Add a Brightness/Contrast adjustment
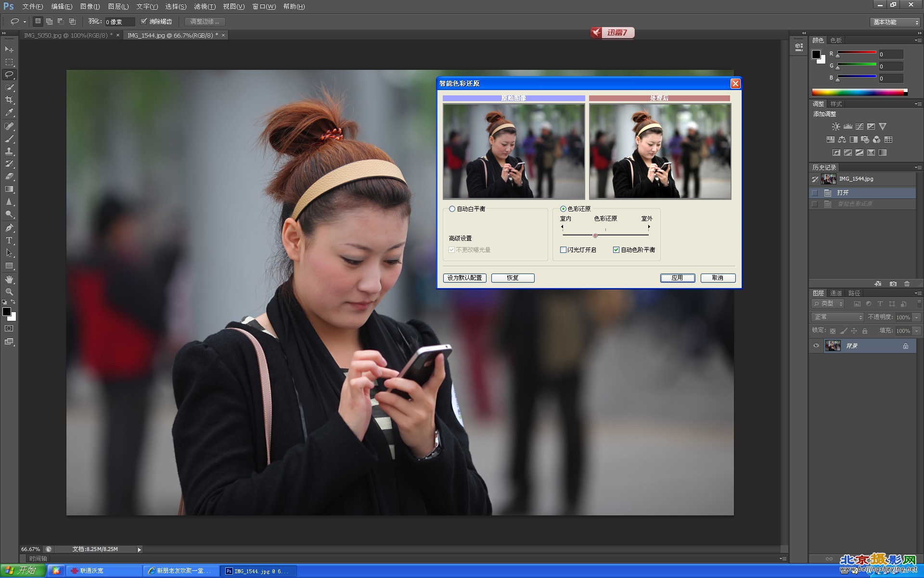Screen dimensions: 924x578 836,127
